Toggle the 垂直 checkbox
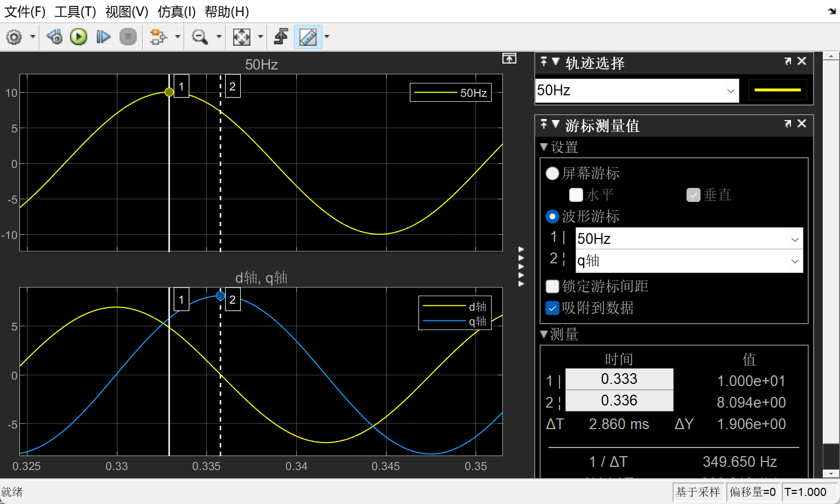The image size is (840, 504). click(694, 195)
